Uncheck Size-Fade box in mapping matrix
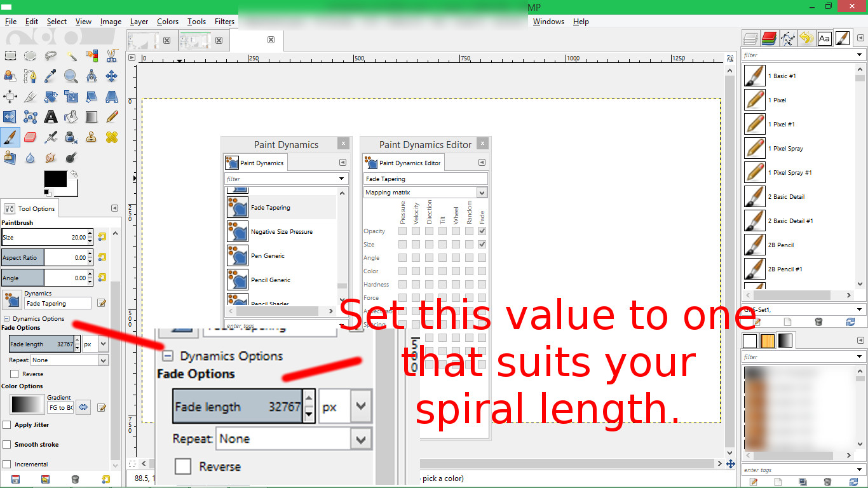868x488 pixels. tap(482, 245)
